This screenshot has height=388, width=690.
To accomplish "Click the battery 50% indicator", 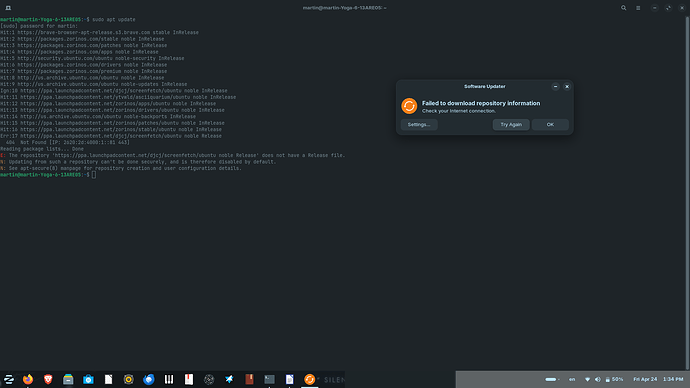I will click(x=614, y=379).
